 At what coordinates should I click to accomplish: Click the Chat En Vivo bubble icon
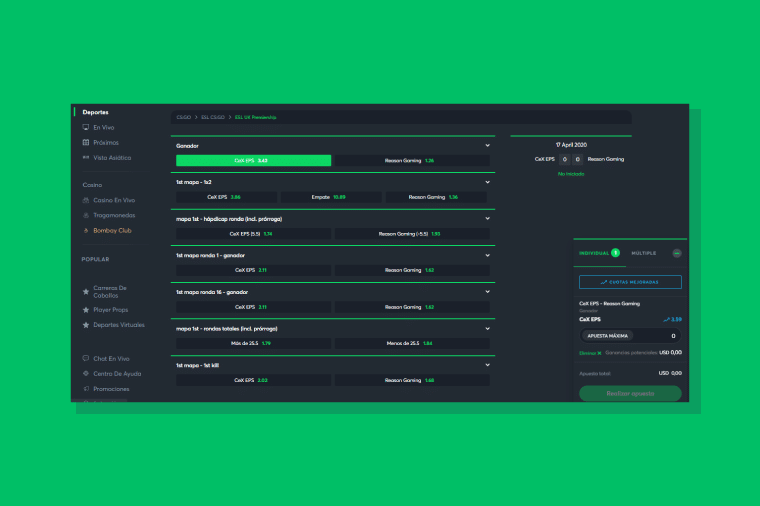point(86,358)
